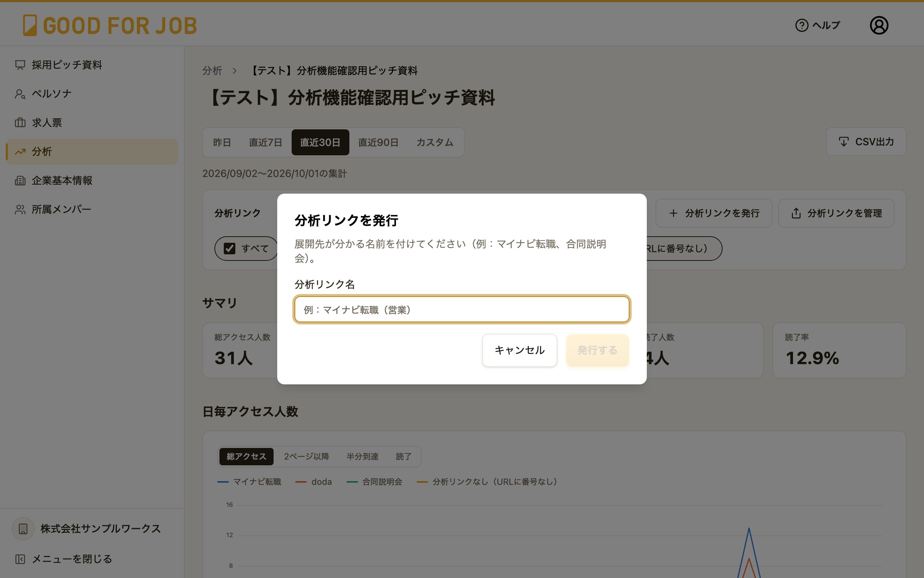Click the doda orange legend marker
The height and width of the screenshot is (578, 924).
[x=301, y=482]
